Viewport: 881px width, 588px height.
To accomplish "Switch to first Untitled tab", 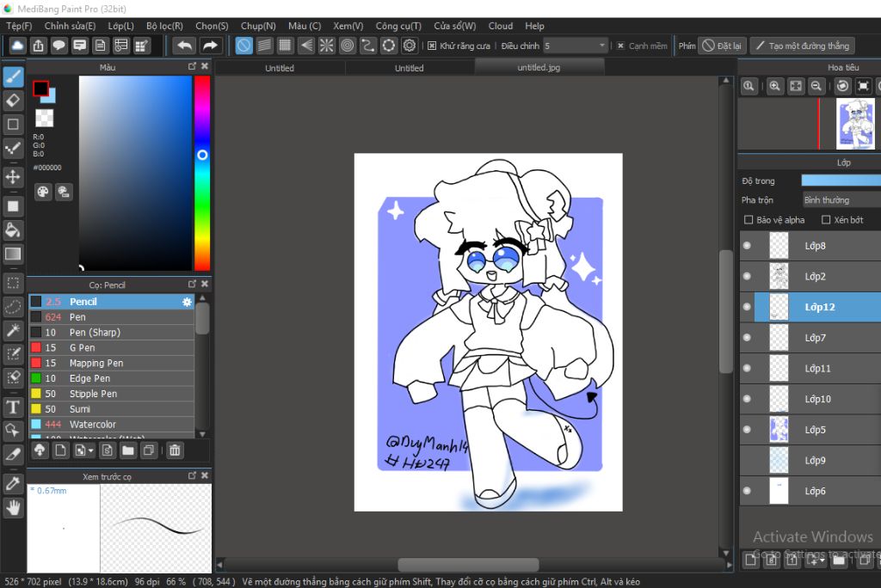I will tap(280, 68).
